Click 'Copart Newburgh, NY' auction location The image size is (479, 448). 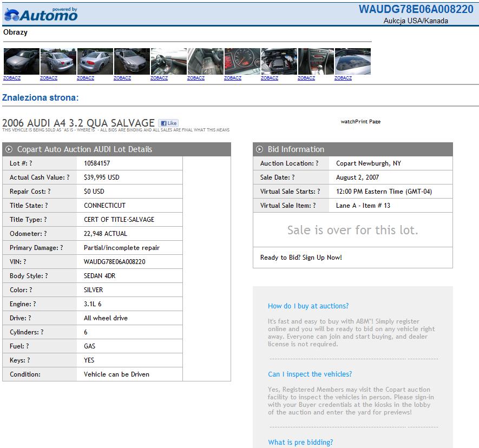click(x=369, y=163)
